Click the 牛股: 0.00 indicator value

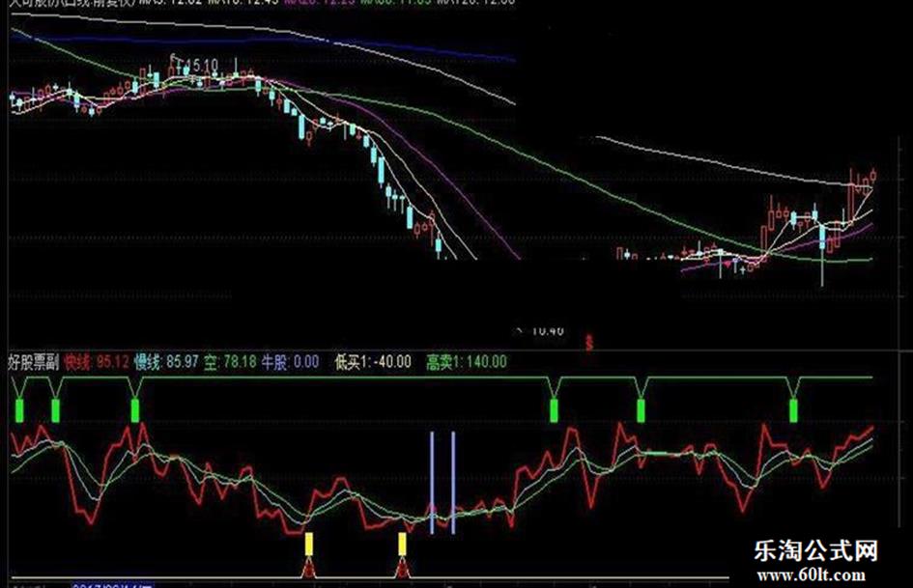[x=290, y=362]
